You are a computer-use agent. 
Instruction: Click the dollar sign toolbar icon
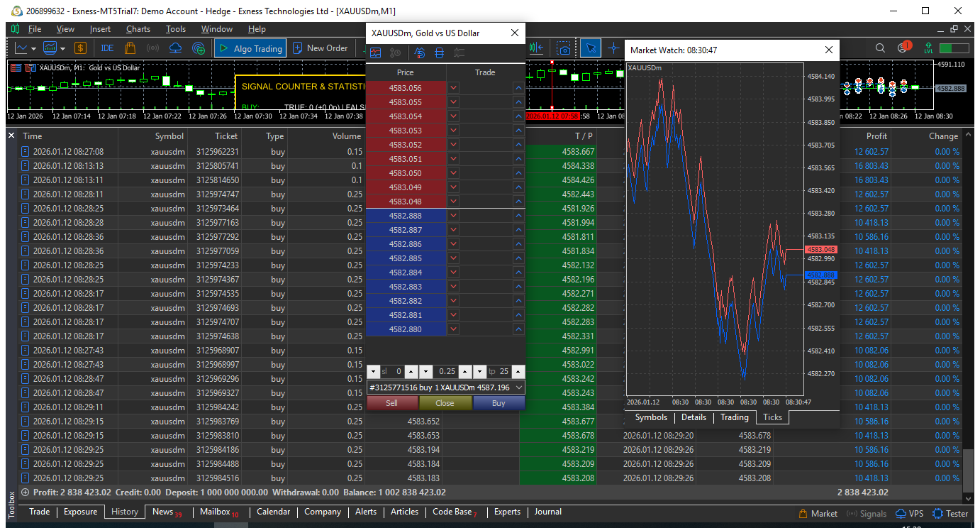tap(80, 48)
